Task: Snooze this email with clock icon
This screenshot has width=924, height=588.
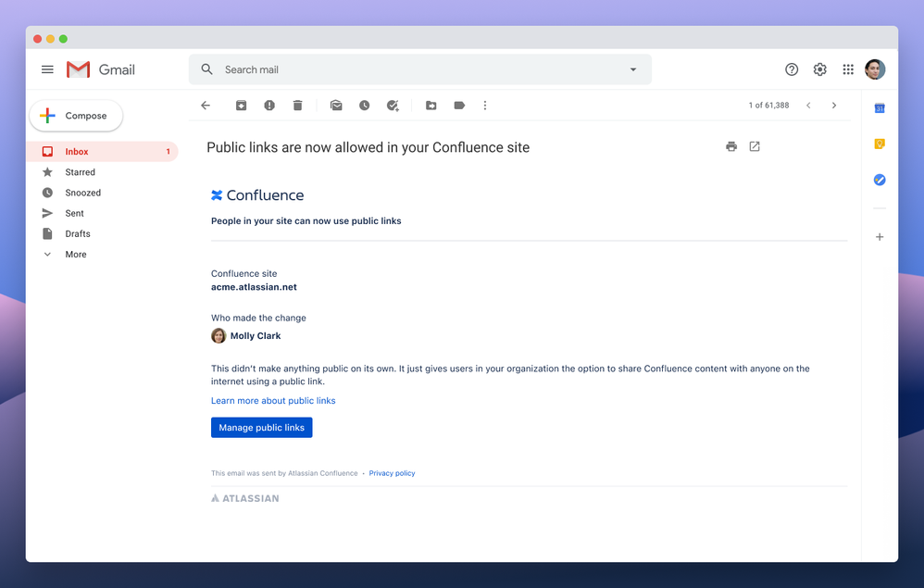Action: 364,106
